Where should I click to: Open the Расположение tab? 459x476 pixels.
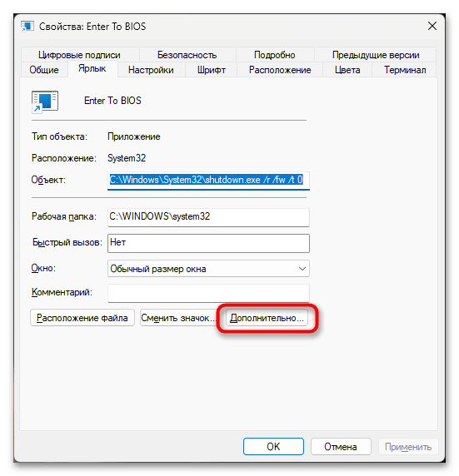pos(280,70)
